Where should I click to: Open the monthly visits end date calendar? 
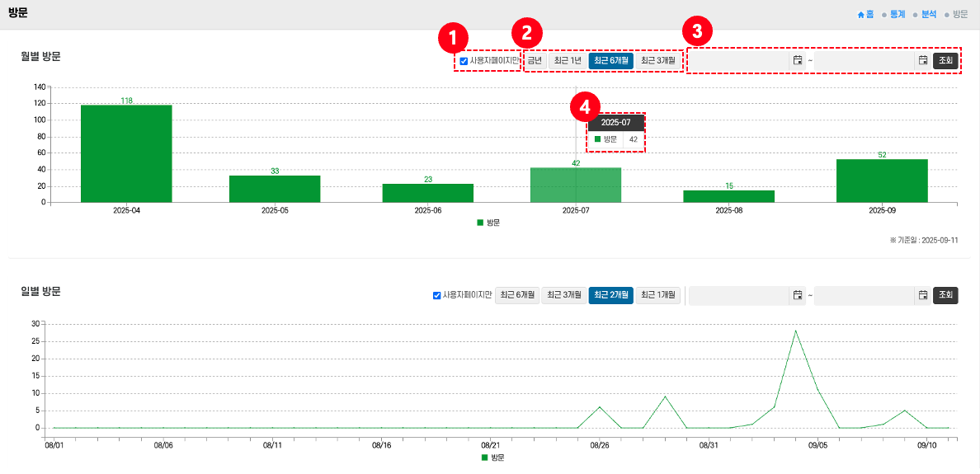tap(923, 60)
